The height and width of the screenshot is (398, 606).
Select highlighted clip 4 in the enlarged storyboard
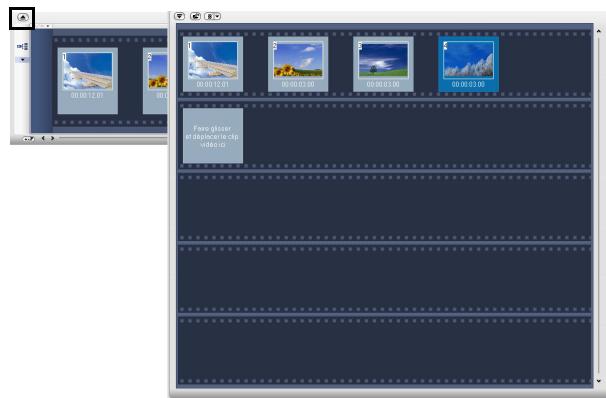pos(468,64)
